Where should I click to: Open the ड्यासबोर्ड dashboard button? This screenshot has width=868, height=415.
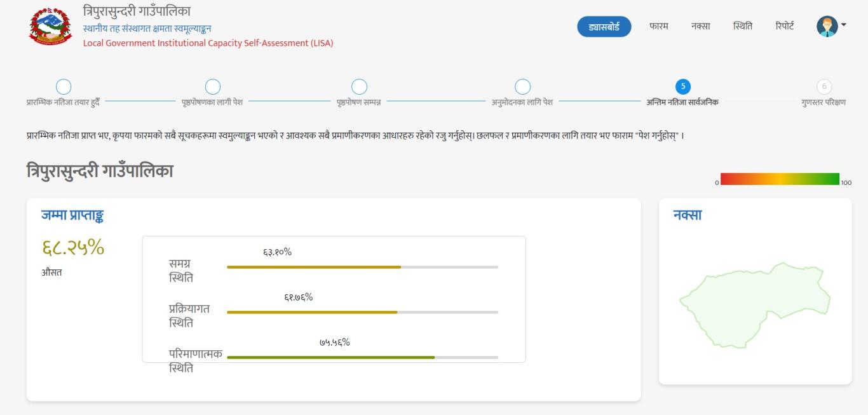(604, 27)
